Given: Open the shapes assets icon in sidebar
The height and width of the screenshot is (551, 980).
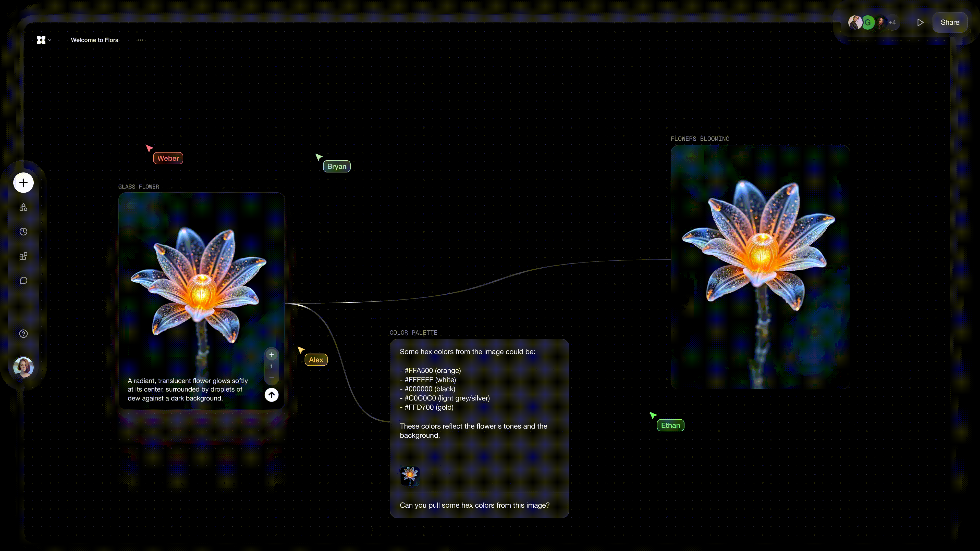Looking at the screenshot, I should [23, 207].
